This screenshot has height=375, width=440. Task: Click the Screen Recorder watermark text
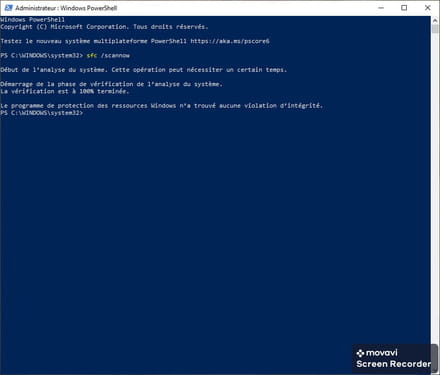tap(393, 364)
